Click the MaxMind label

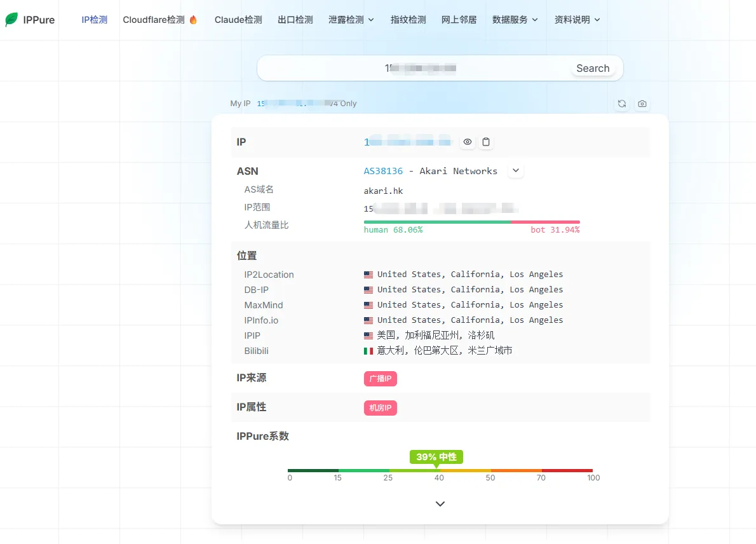click(264, 305)
